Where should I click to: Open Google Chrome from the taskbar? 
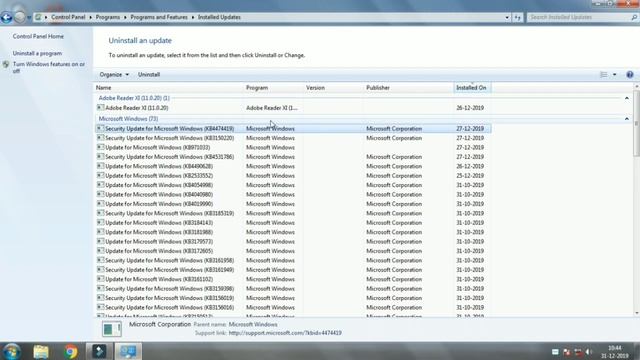point(71,351)
